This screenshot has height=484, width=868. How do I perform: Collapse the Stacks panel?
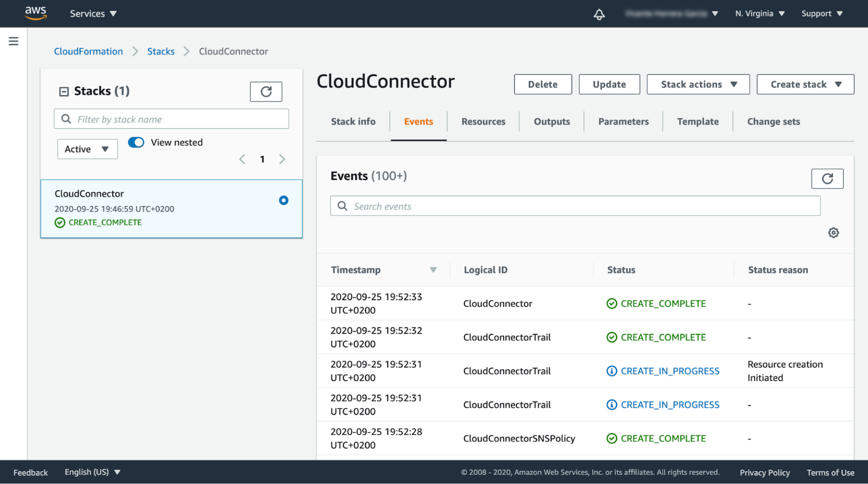tap(63, 91)
